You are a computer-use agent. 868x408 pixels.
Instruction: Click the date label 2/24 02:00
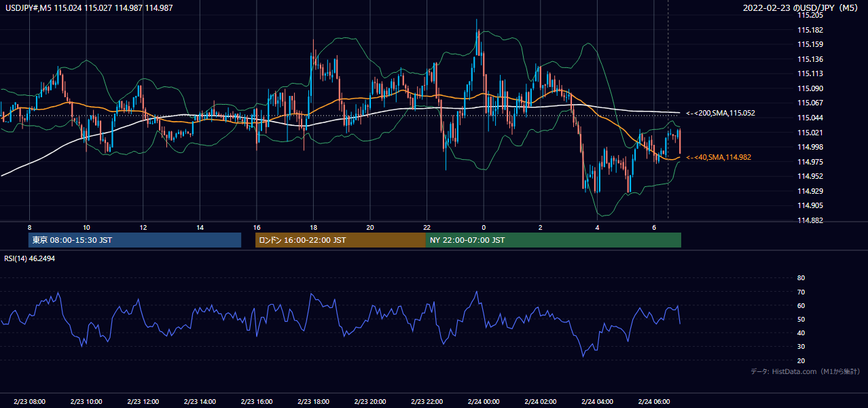540,401
